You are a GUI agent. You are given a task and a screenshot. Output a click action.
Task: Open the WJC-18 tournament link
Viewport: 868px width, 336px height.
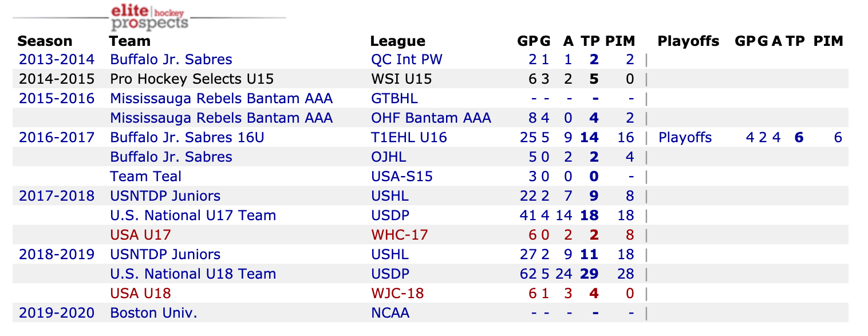[397, 294]
